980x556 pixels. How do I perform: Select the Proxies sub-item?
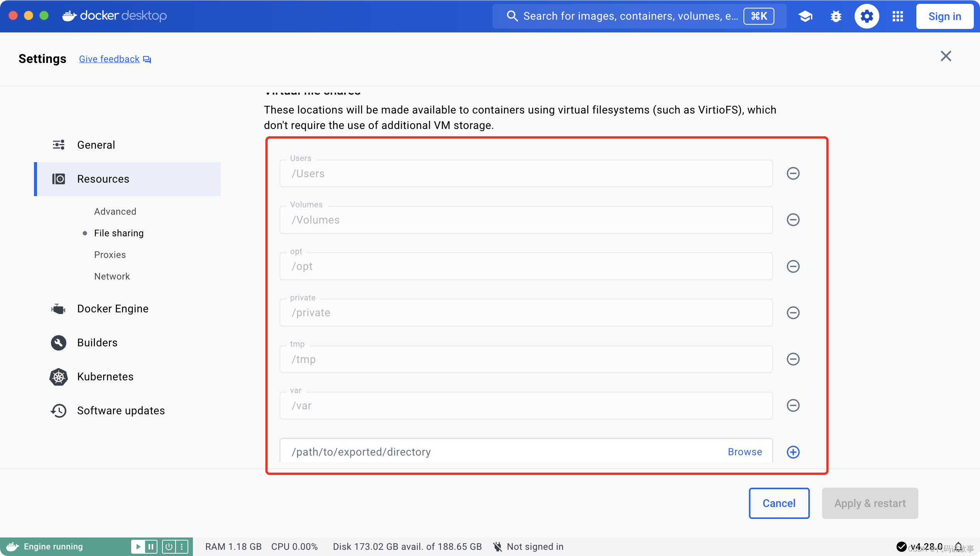click(x=110, y=255)
